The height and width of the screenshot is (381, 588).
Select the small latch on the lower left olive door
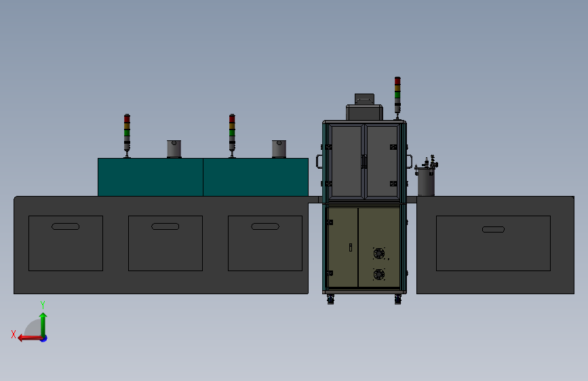point(350,247)
